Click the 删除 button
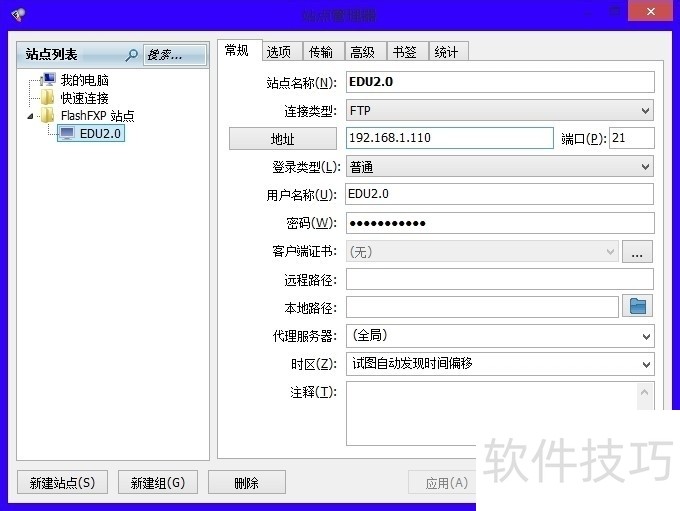Image resolution: width=680 pixels, height=511 pixels. [246, 483]
